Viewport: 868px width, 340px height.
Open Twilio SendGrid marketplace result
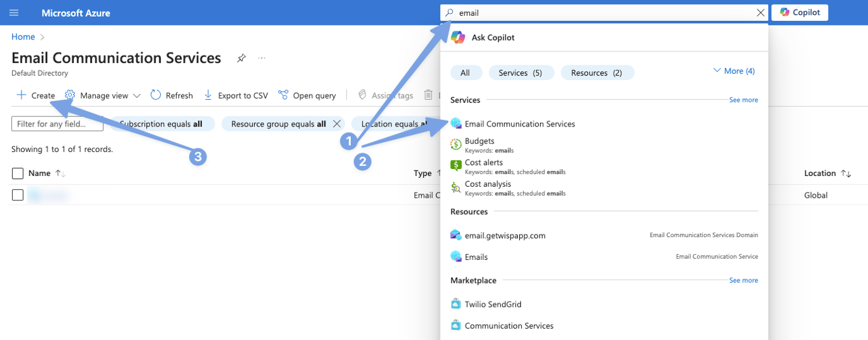pyautogui.click(x=493, y=304)
